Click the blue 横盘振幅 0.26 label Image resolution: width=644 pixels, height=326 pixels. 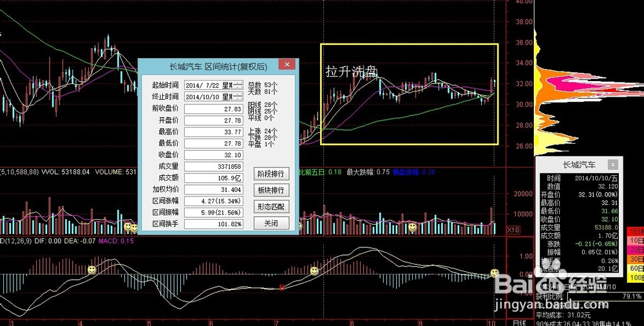[x=413, y=172]
